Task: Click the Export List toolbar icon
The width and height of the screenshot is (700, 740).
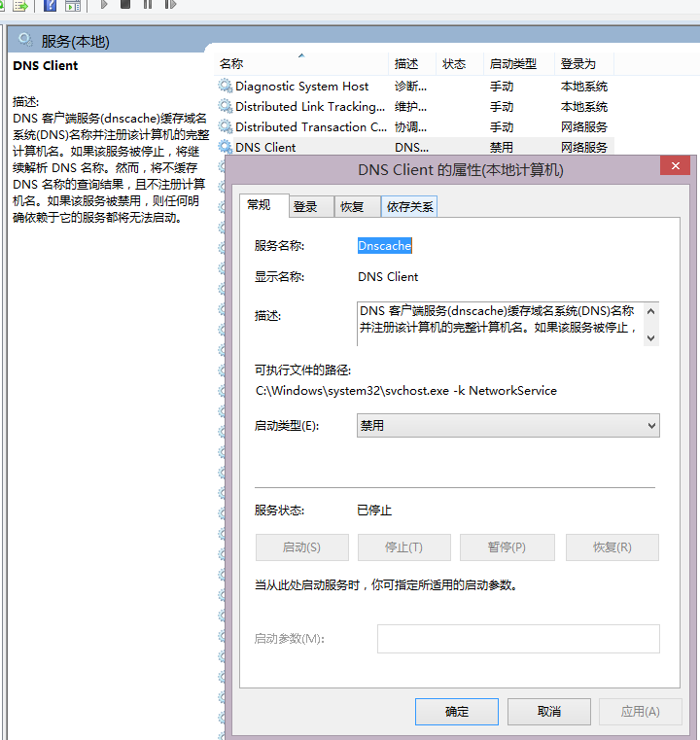Action: [x=19, y=6]
